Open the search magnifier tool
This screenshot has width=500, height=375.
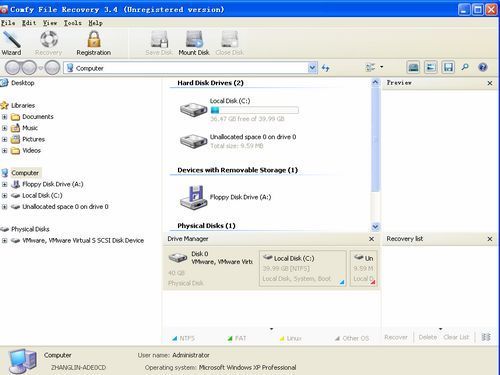click(x=465, y=67)
